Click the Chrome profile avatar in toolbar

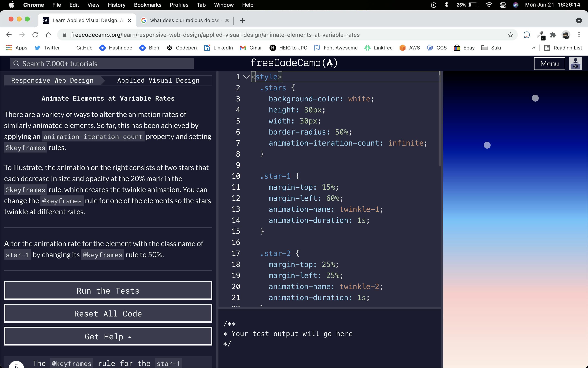click(x=566, y=35)
